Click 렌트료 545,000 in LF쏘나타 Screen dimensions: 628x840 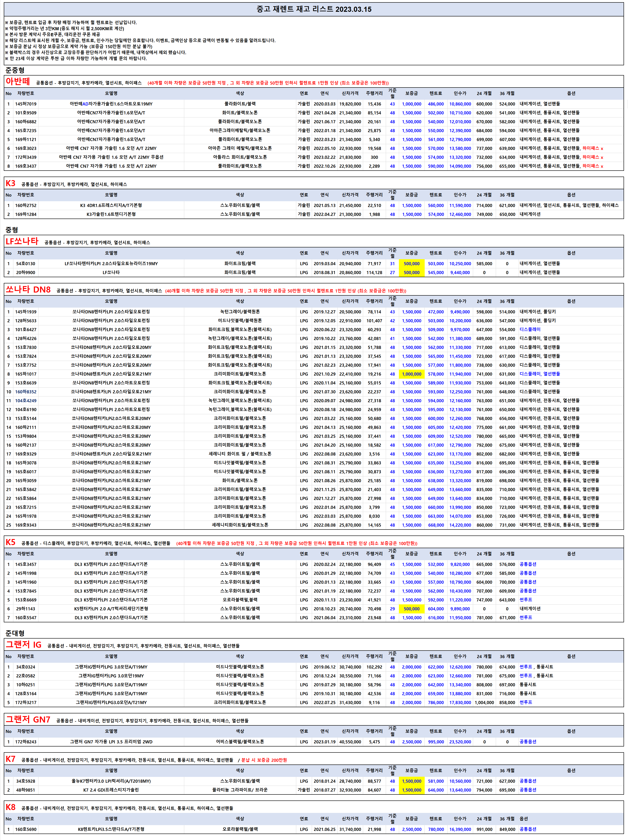coord(436,273)
